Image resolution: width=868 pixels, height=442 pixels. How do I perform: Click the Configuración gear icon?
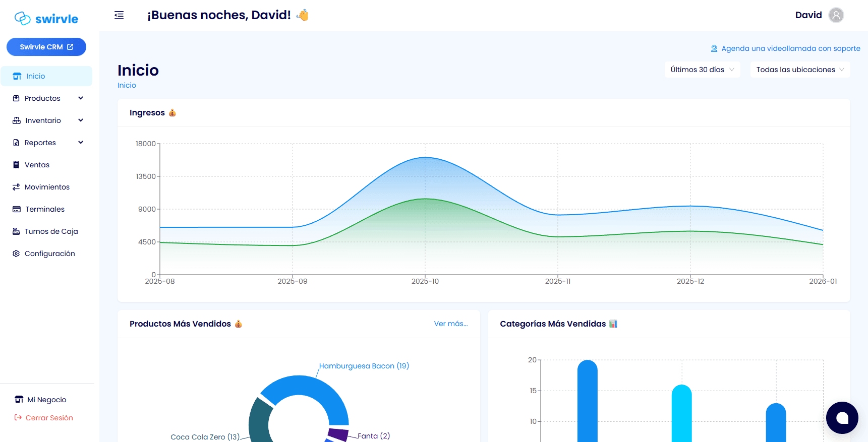(16, 254)
